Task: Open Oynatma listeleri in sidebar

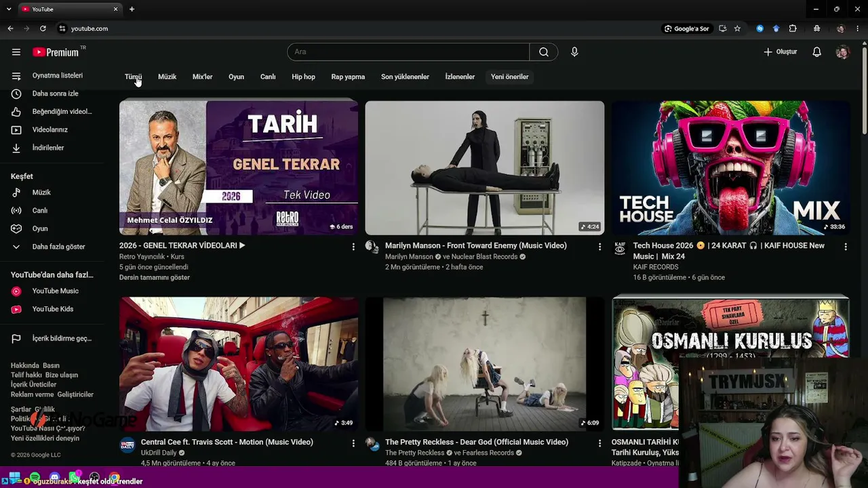Action: pyautogui.click(x=52, y=76)
